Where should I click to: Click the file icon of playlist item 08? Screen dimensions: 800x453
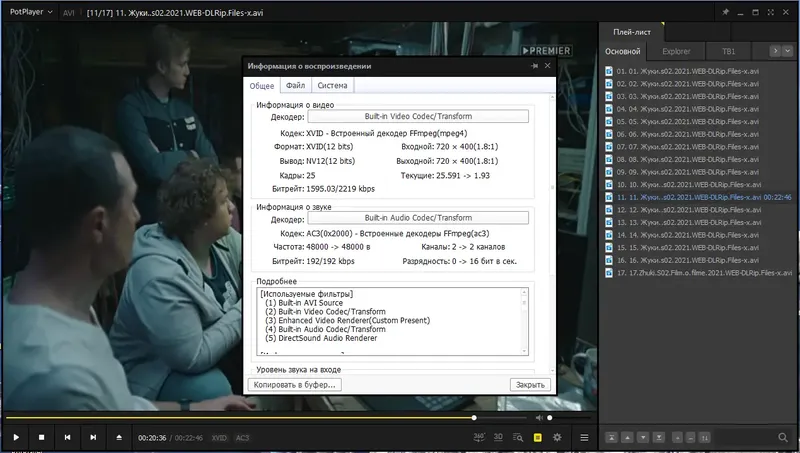[609, 160]
